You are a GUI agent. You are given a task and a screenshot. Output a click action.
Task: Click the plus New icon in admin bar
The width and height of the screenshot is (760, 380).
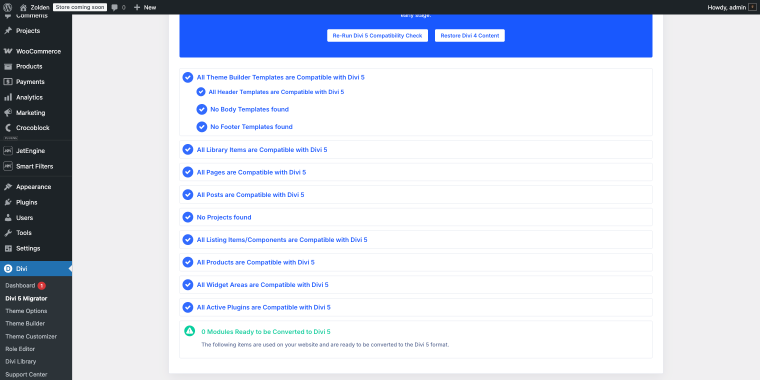(137, 7)
